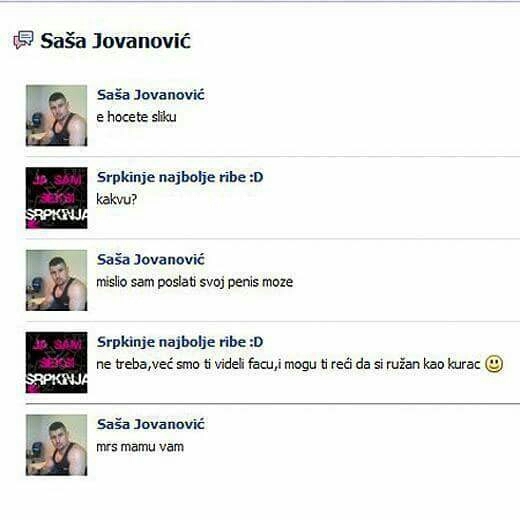Click the dark divider above the last message

(273, 404)
